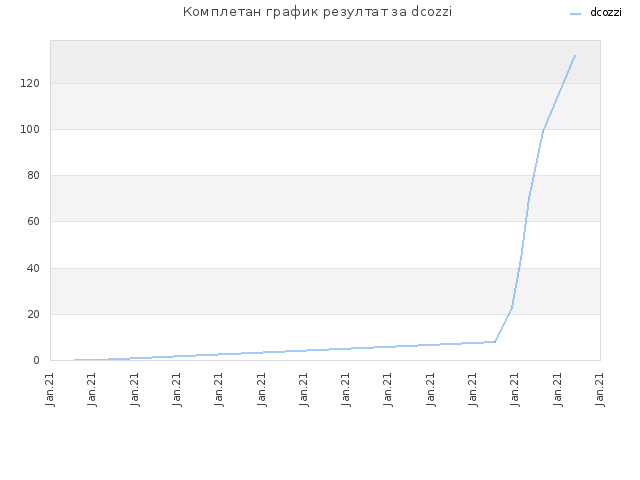Click the blue line where it crosses 40
Viewport: 640px width, 480px height.
click(x=520, y=268)
